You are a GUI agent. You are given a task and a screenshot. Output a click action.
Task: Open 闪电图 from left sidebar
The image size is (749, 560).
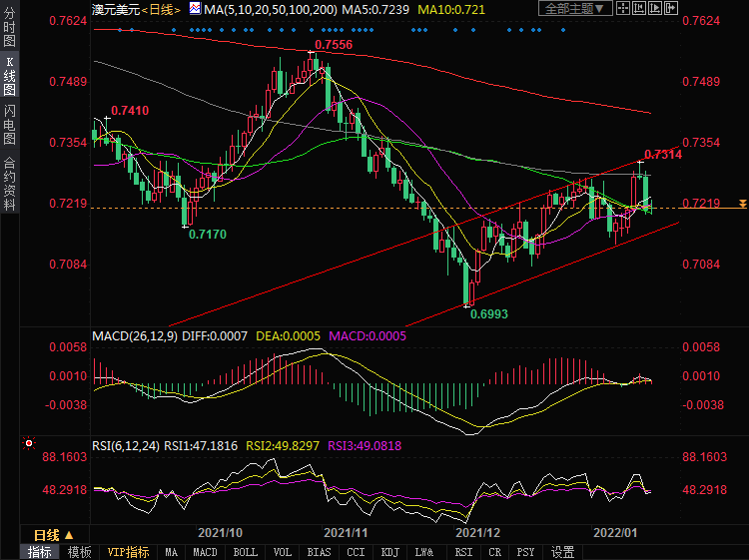9,125
